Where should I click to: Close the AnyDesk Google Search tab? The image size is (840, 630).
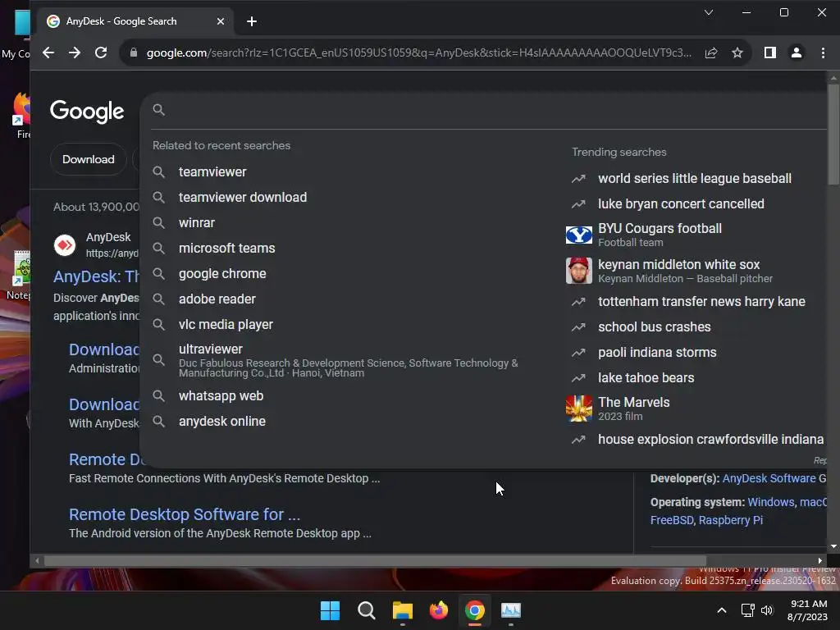click(221, 21)
